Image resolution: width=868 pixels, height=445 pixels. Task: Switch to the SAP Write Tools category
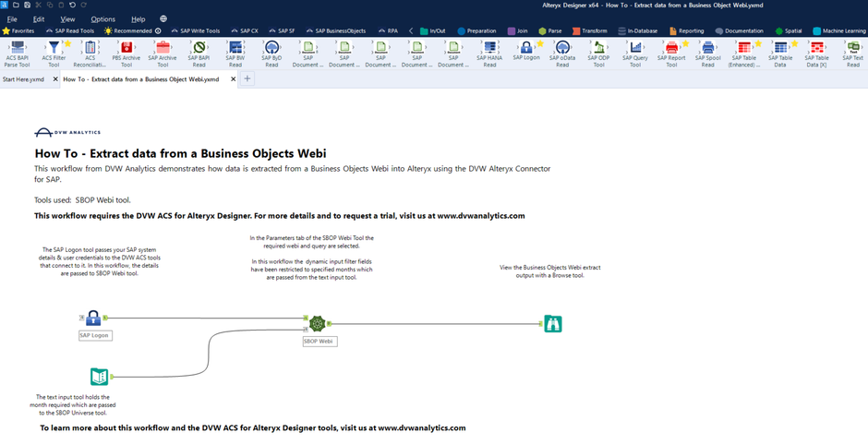[196, 31]
